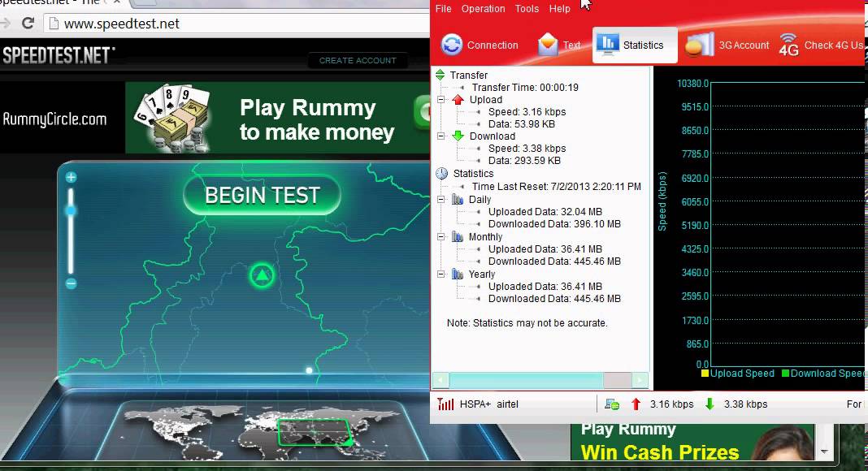Open the Tools menu
The image size is (868, 471).
pyautogui.click(x=527, y=9)
